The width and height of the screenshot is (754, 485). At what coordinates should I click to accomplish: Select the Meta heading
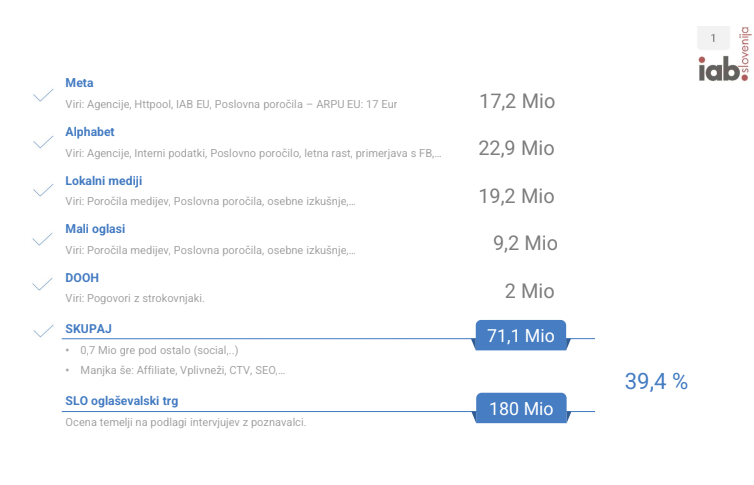79,83
